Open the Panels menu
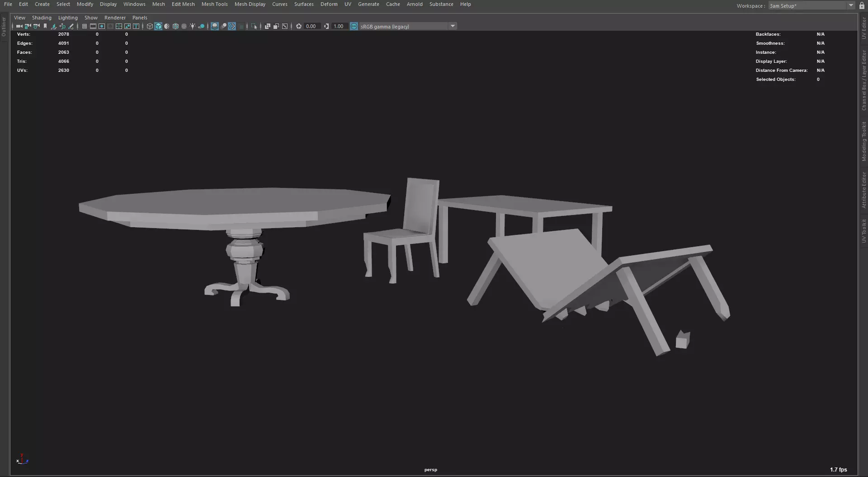This screenshot has width=868, height=477. 140,18
